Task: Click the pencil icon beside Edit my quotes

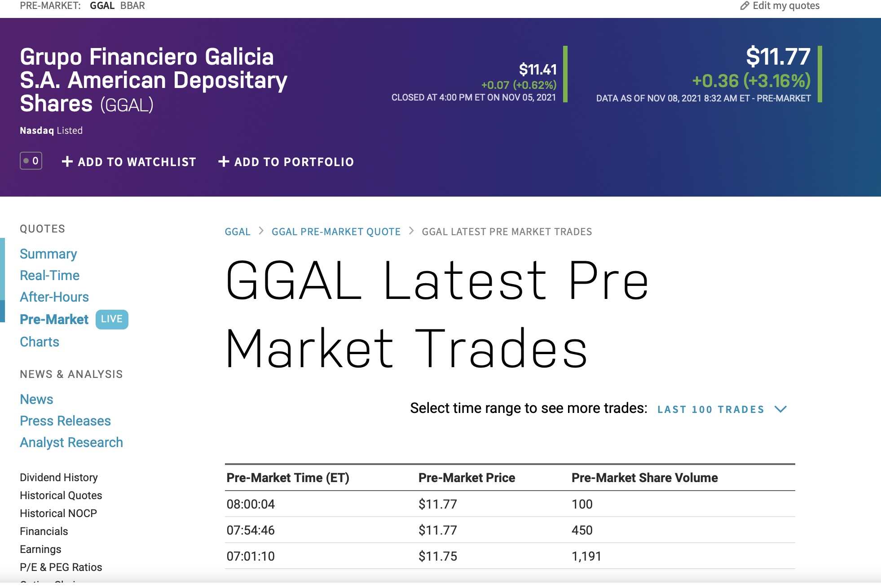Action: click(x=744, y=6)
